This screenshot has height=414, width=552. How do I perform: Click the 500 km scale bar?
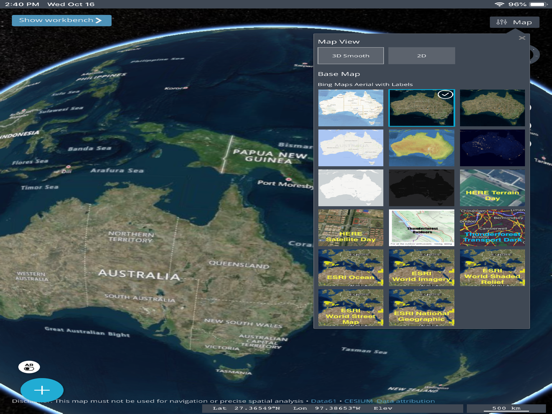(506, 408)
